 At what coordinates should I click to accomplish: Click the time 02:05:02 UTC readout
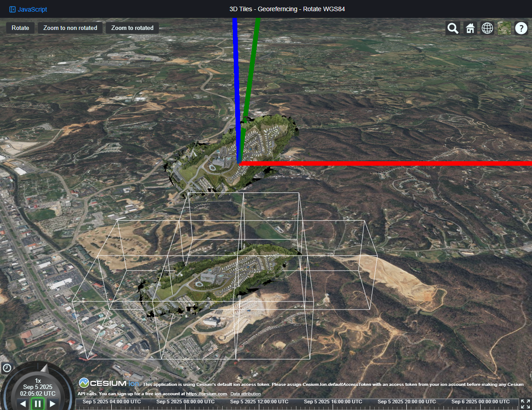click(38, 394)
